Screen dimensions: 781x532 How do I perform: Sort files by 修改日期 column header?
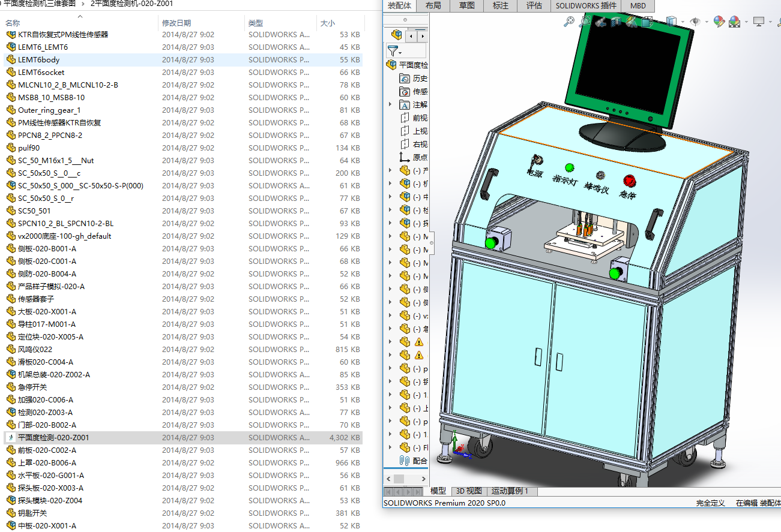click(176, 23)
